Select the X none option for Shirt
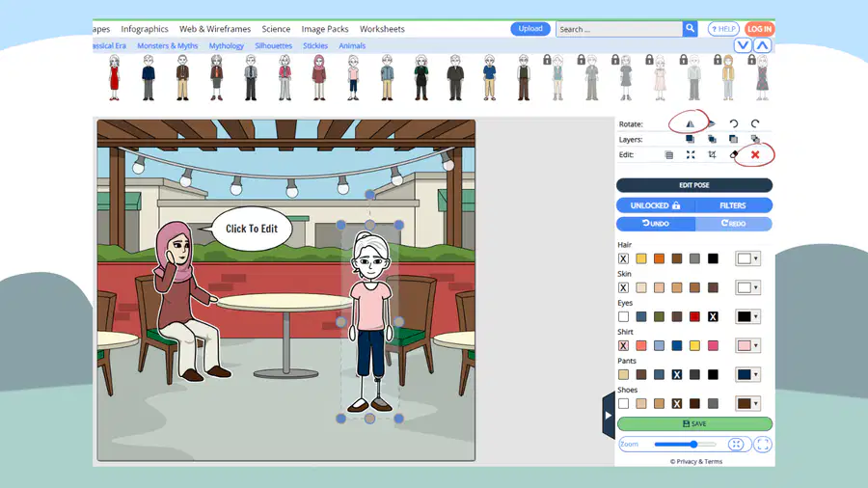 623,346
